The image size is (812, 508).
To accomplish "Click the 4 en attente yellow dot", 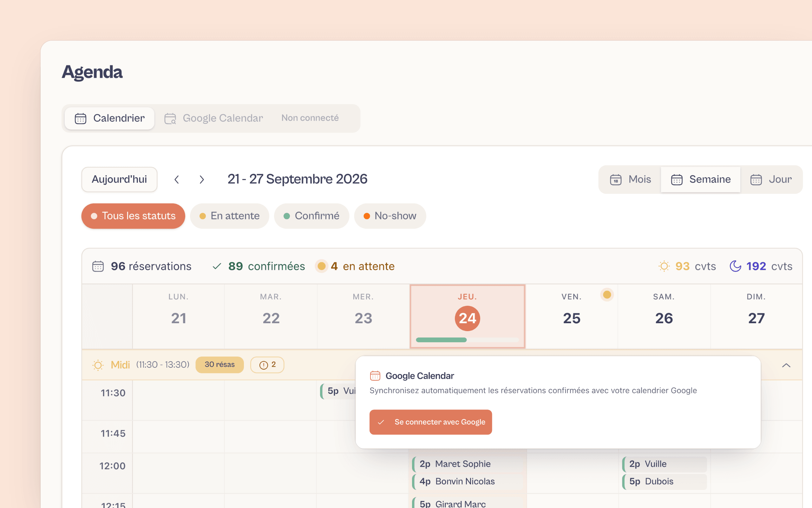I will tap(321, 266).
